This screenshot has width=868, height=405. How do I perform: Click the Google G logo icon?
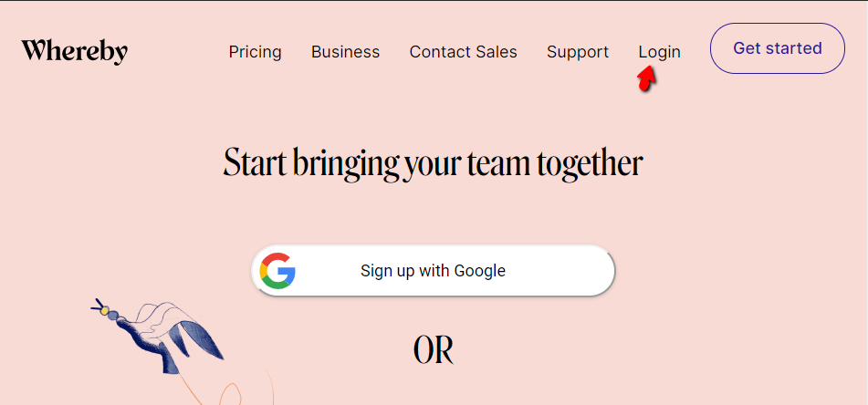(x=277, y=271)
